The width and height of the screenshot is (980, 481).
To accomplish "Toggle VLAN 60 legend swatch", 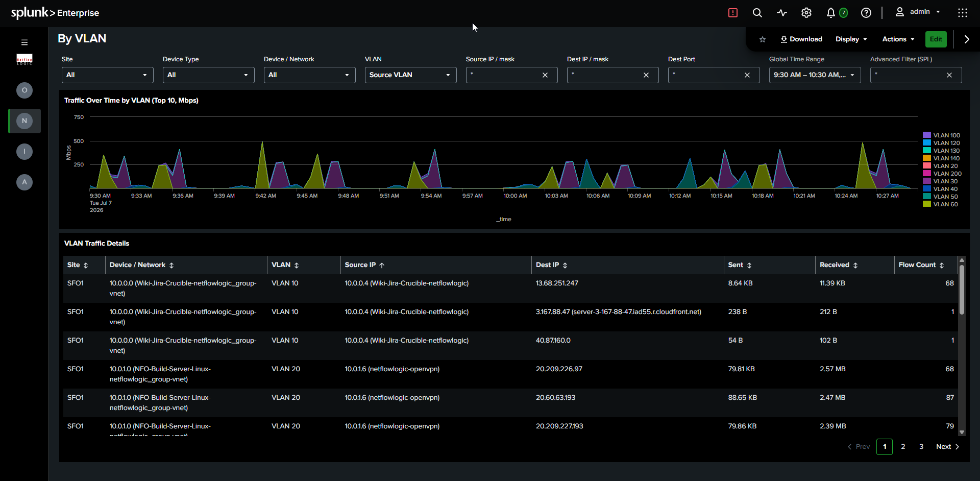I will click(927, 204).
